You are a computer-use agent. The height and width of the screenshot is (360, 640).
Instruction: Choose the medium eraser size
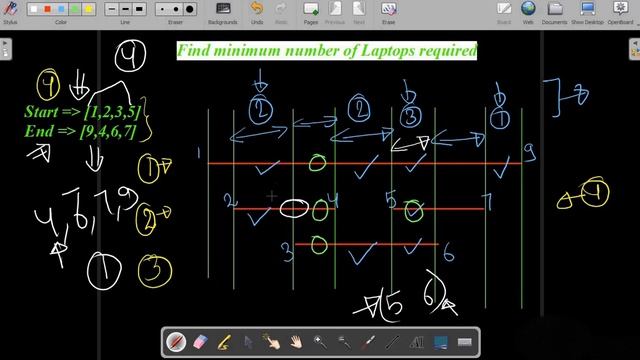pos(176,9)
